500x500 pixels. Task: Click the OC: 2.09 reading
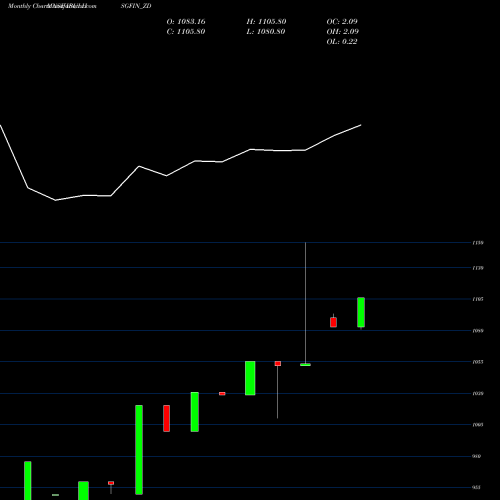[x=342, y=21]
